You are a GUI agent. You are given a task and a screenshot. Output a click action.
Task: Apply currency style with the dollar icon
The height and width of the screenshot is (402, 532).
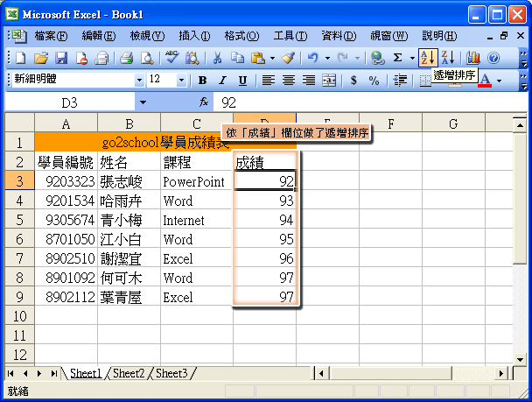pos(353,81)
